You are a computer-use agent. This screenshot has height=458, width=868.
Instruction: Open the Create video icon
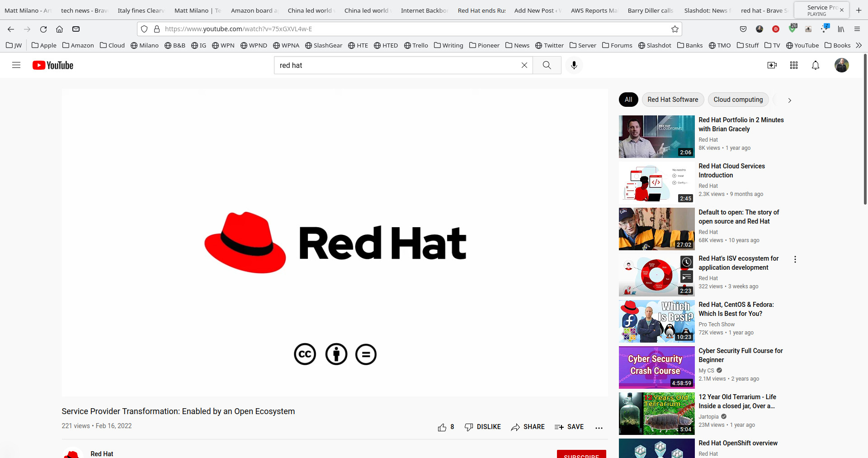tap(772, 65)
